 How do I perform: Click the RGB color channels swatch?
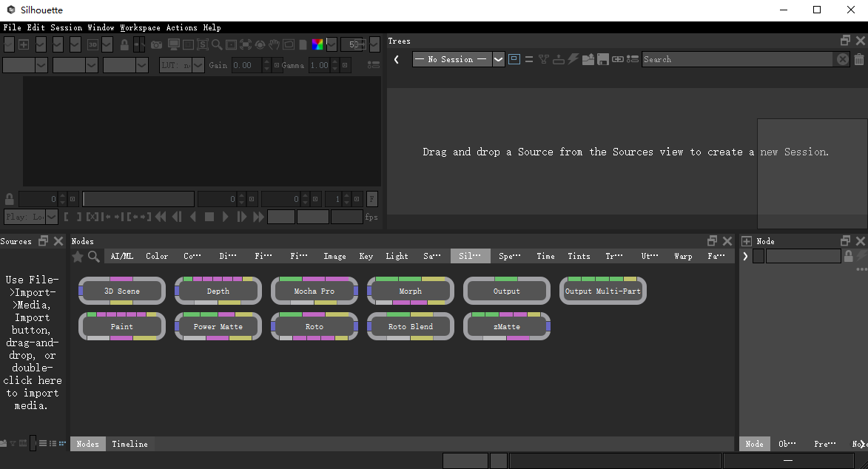click(317, 45)
